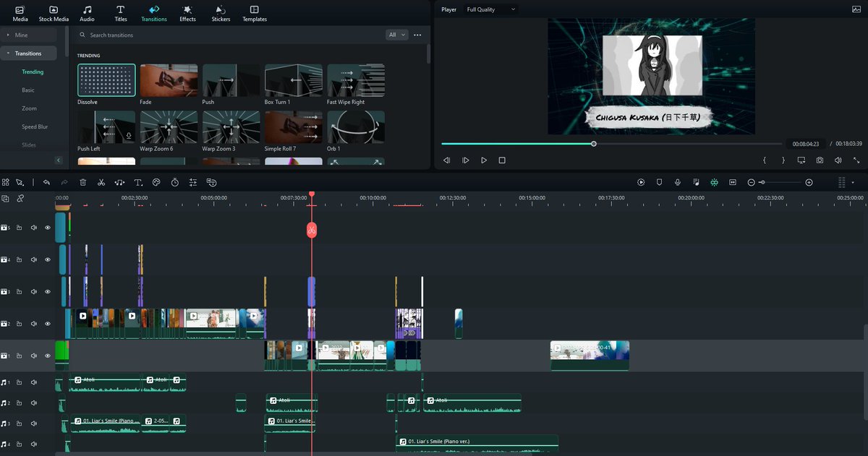
Task: Record voiceover with microphone icon
Action: pyautogui.click(x=678, y=182)
